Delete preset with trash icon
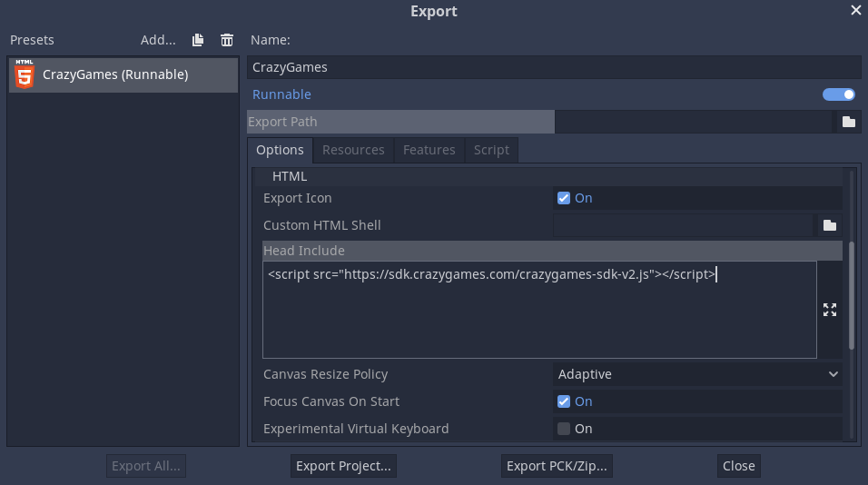The width and height of the screenshot is (868, 485). tap(226, 40)
